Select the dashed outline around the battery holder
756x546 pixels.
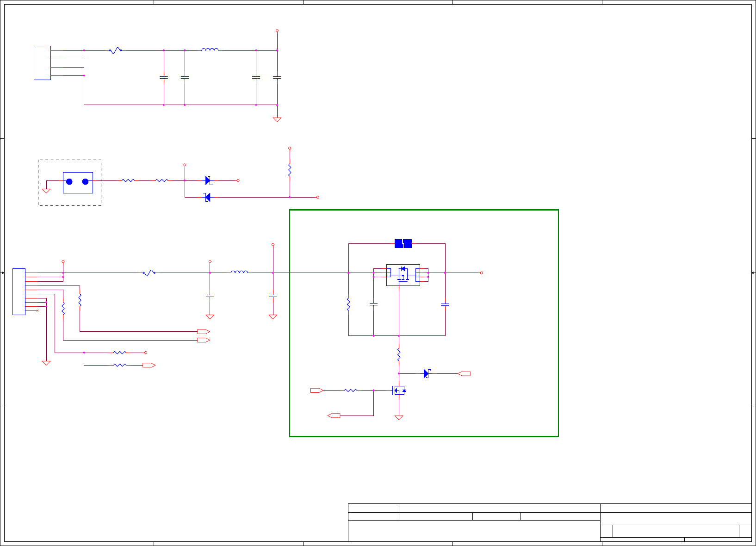tap(69, 183)
